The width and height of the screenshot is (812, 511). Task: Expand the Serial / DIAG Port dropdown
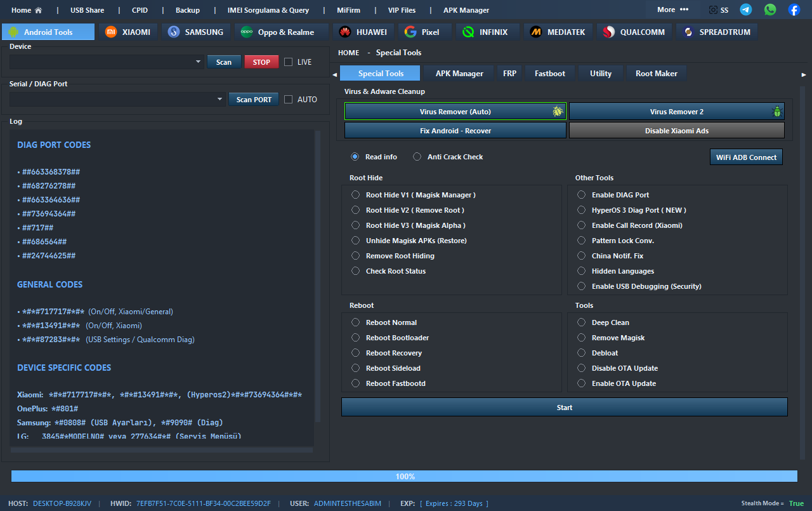[220, 100]
